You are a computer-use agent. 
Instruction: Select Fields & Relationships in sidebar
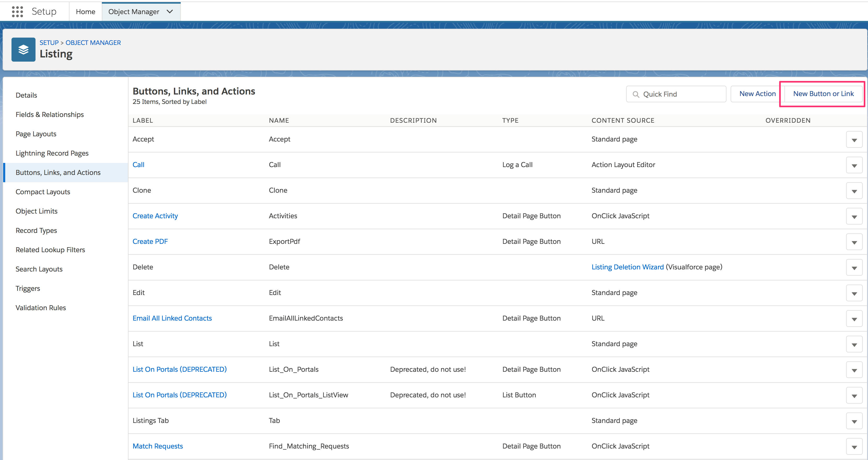pos(50,114)
